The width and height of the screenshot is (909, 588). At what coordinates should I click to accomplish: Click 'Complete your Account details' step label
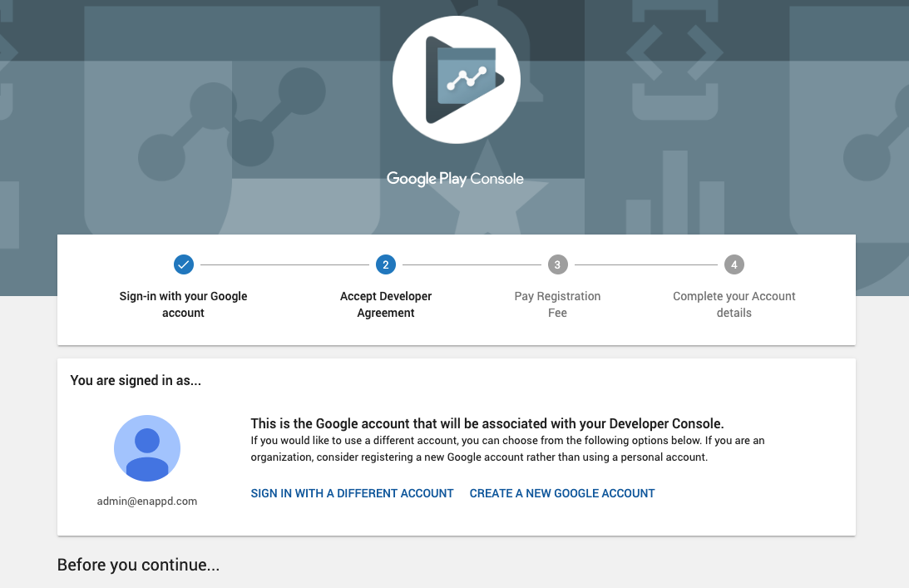(734, 304)
